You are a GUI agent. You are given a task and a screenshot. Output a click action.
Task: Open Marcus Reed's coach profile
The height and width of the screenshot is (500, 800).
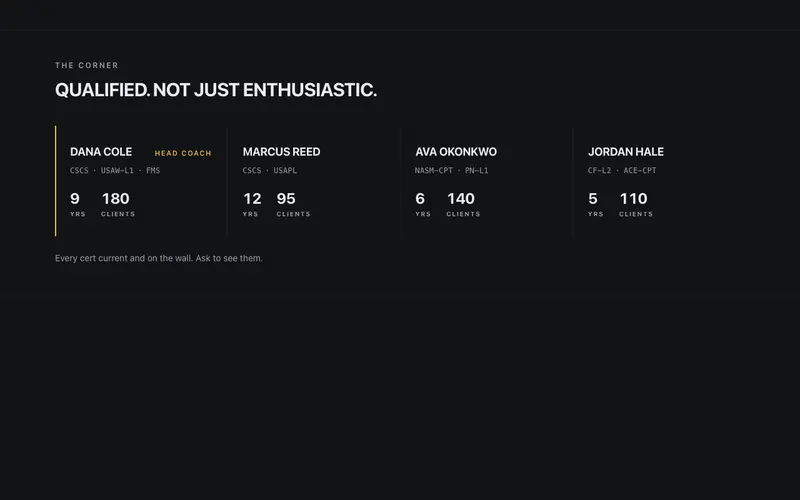314,181
